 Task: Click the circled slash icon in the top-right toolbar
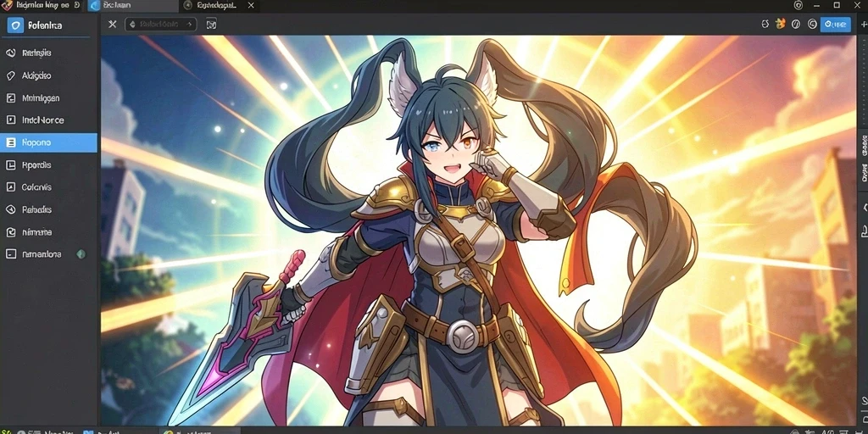(x=796, y=24)
